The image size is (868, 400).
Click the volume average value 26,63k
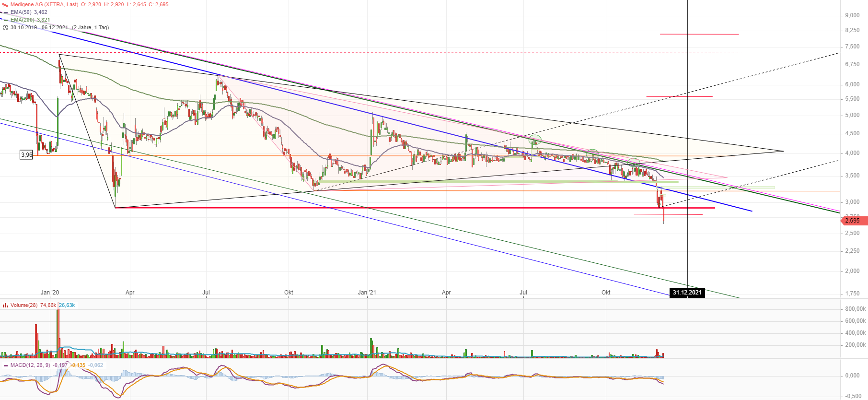pos(67,305)
